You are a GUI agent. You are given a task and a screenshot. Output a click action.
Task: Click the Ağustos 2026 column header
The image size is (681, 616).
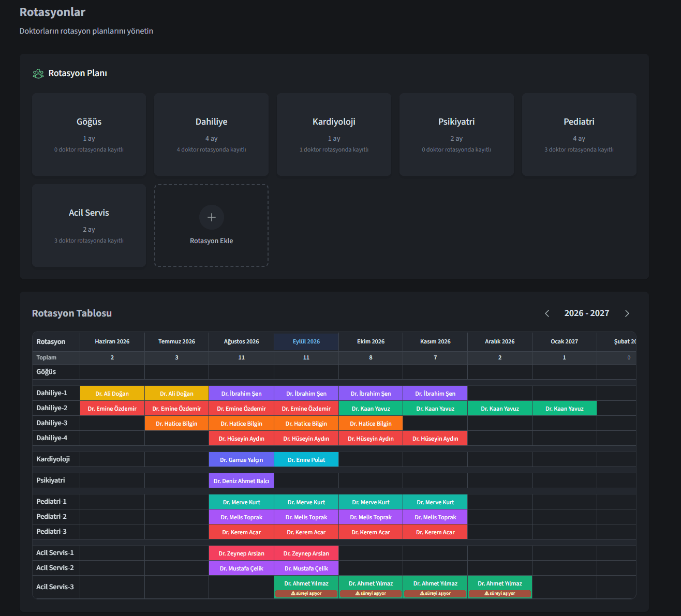(241, 341)
